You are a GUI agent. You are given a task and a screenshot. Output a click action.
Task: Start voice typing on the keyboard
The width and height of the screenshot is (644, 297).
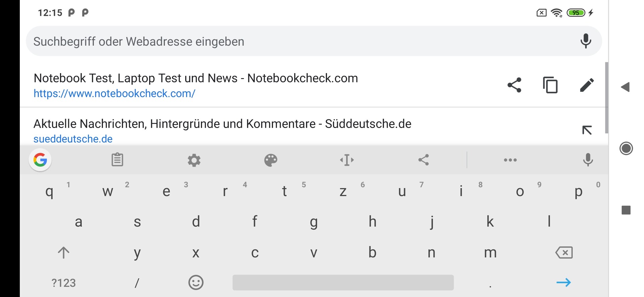(588, 160)
